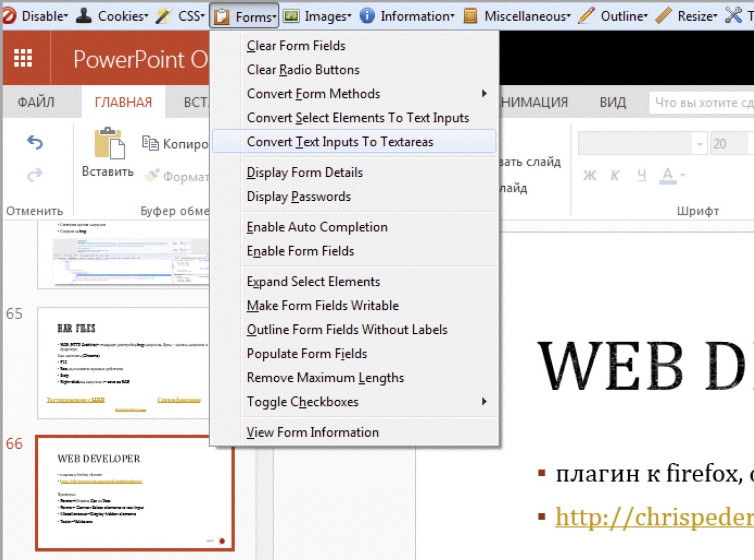This screenshot has width=754, height=560.
Task: Select Display Form Details
Action: pyautogui.click(x=354, y=173)
